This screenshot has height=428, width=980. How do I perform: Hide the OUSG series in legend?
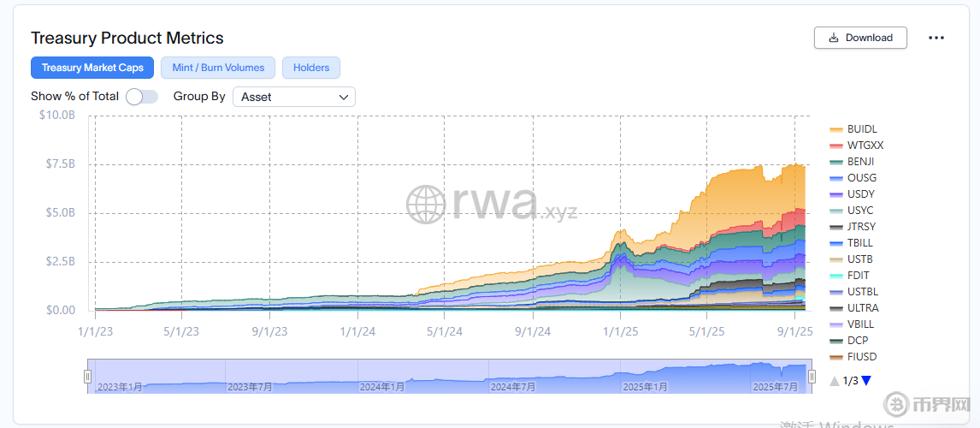pyautogui.click(x=861, y=178)
